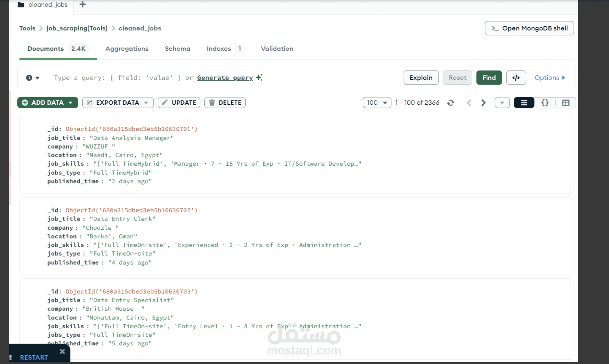This screenshot has height=364, width=609.
Task: Open the query history clock dropdown
Action: point(33,78)
